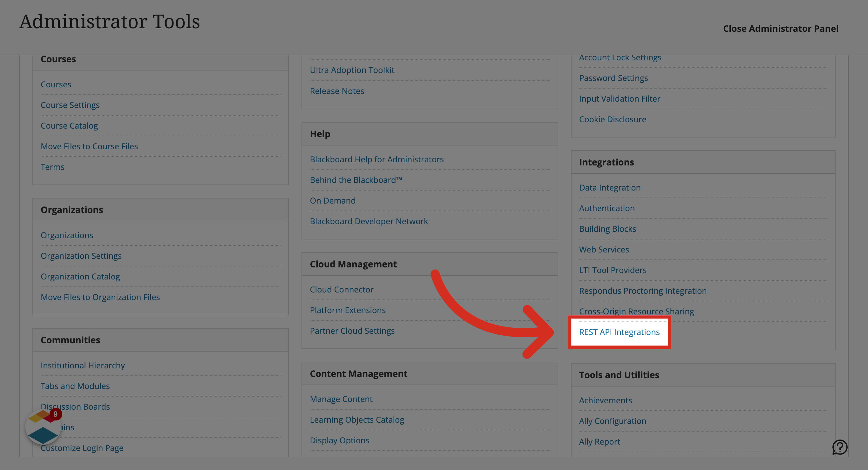Click the Integrations section heading
Image resolution: width=868 pixels, height=470 pixels.
[x=606, y=162]
